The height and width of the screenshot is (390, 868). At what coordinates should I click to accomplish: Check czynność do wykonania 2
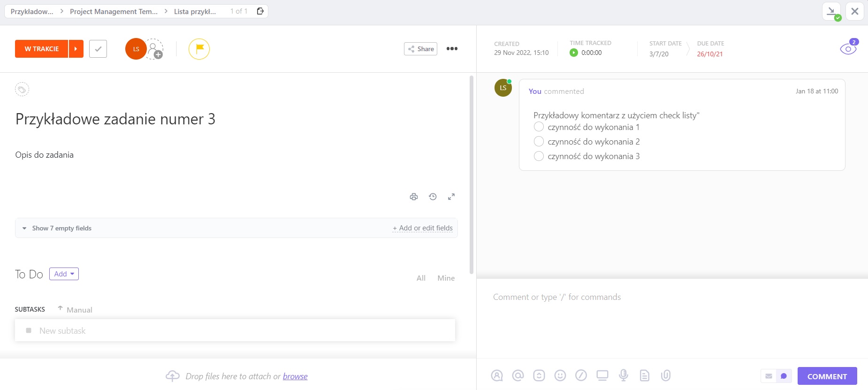pos(539,141)
